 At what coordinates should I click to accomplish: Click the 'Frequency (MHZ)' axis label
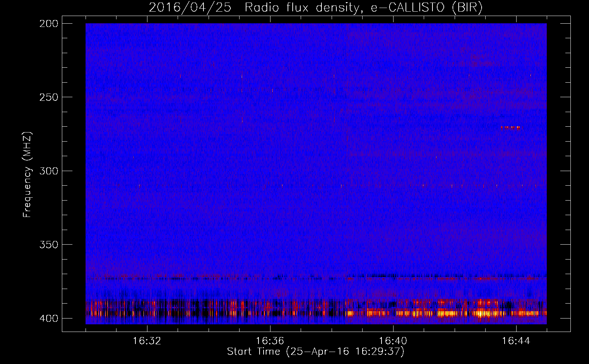[x=27, y=175]
